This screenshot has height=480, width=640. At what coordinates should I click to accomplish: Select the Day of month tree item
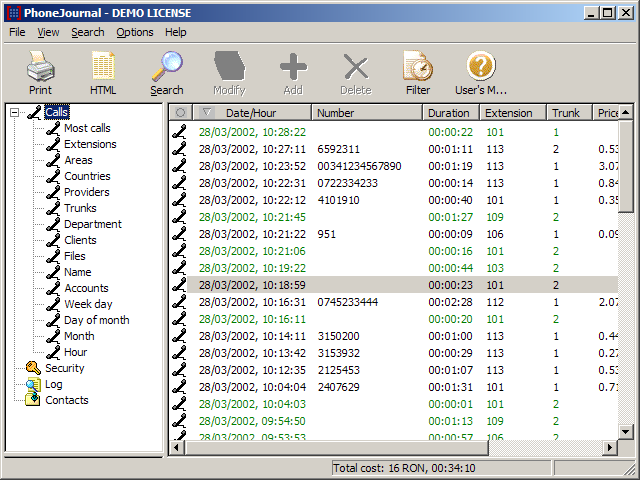pyautogui.click(x=97, y=320)
